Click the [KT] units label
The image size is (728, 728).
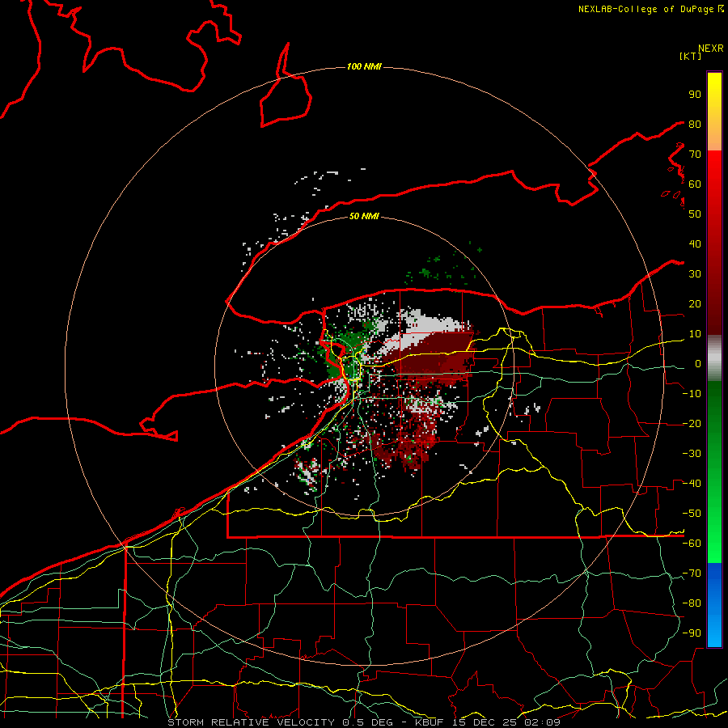[690, 56]
